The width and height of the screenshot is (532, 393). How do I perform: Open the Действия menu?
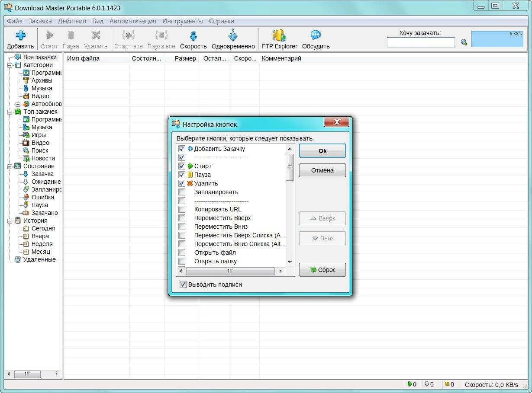pos(72,21)
